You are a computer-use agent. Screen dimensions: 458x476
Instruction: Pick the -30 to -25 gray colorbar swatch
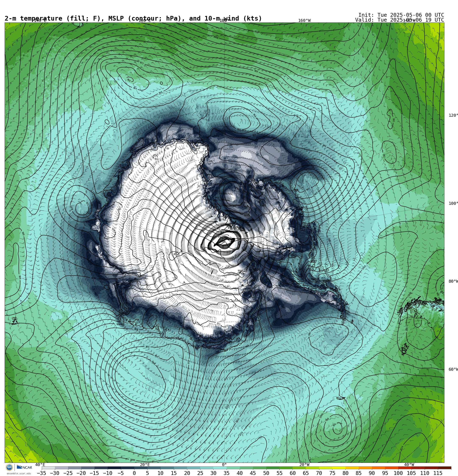pos(61,468)
